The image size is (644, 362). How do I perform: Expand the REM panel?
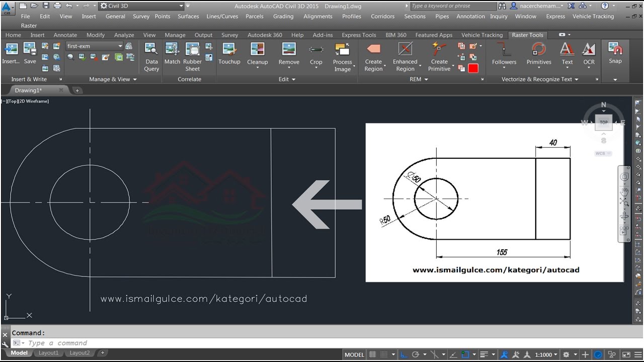point(419,79)
